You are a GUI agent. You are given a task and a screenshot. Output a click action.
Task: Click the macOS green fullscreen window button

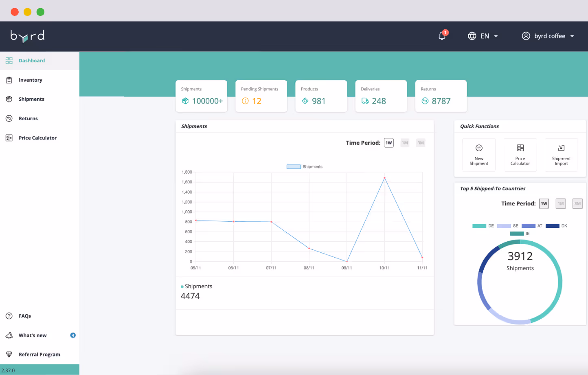point(40,12)
